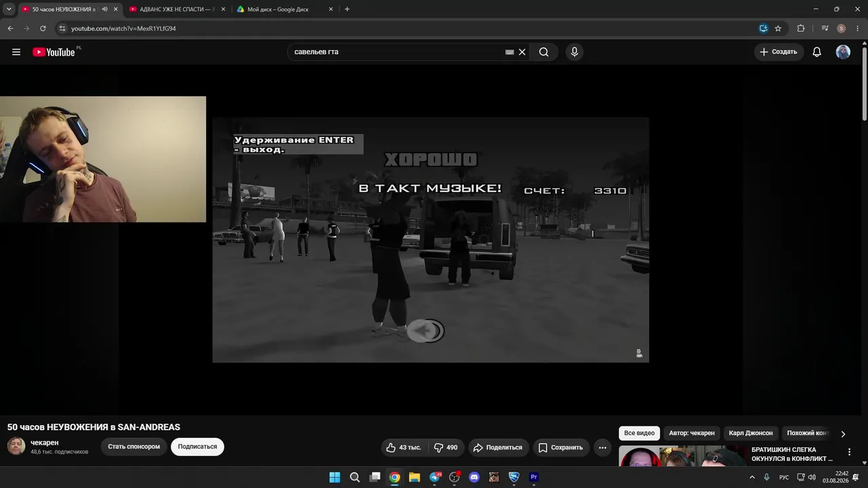
Task: Open Discord from the taskbar
Action: pyautogui.click(x=475, y=477)
